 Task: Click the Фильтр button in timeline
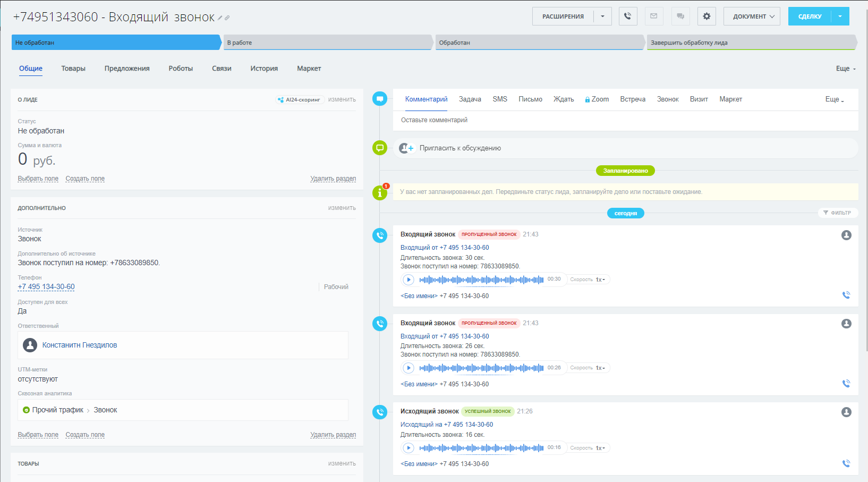[x=838, y=213]
